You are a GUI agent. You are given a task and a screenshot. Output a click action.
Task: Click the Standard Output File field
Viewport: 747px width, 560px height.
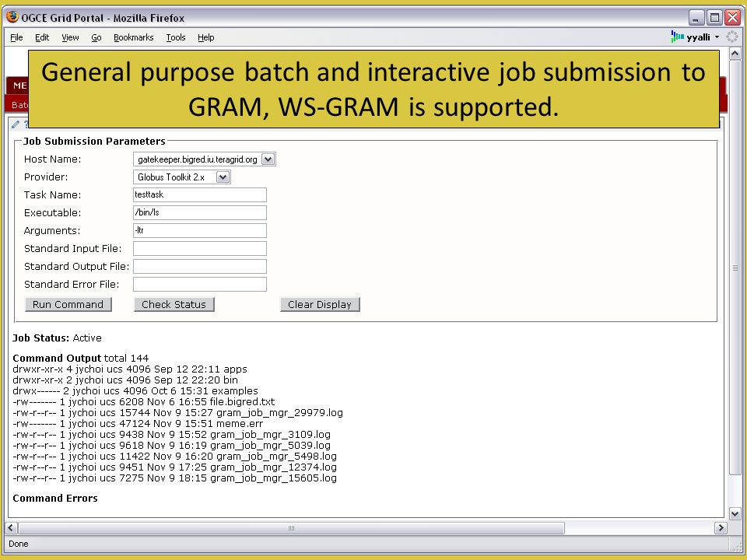click(200, 266)
